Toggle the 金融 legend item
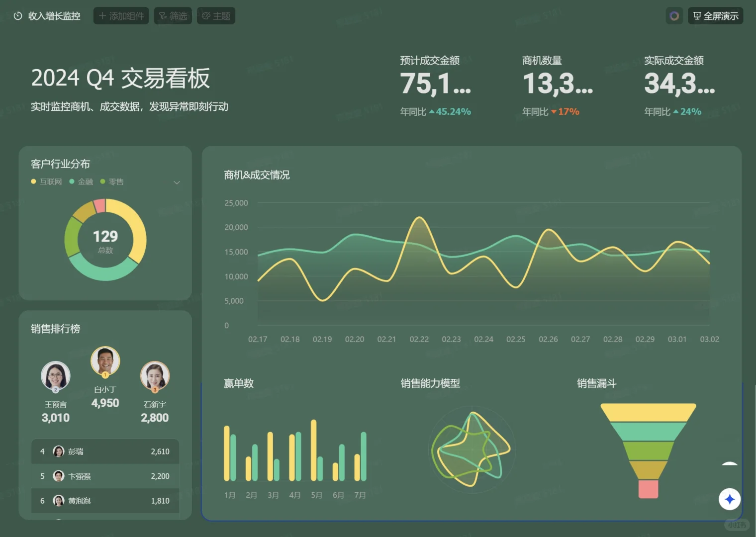This screenshot has height=537, width=756. (81, 182)
